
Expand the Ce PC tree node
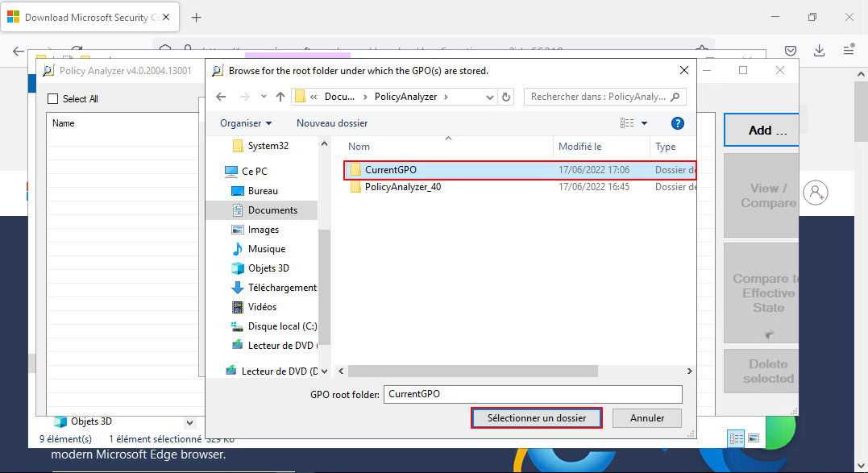[x=216, y=172]
